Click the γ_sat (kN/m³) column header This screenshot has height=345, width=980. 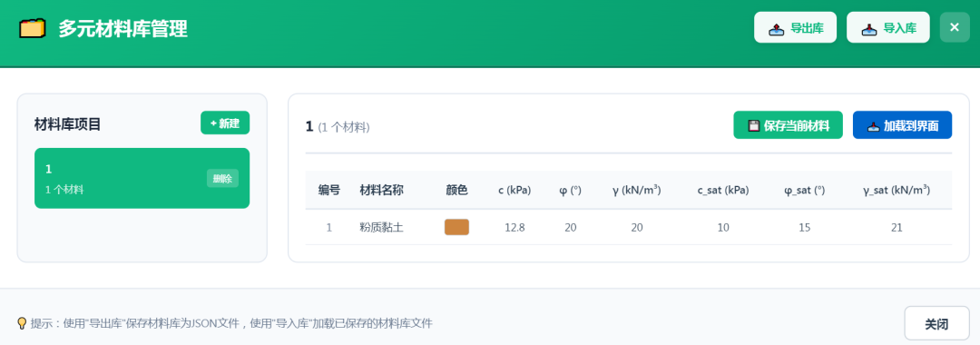click(897, 190)
